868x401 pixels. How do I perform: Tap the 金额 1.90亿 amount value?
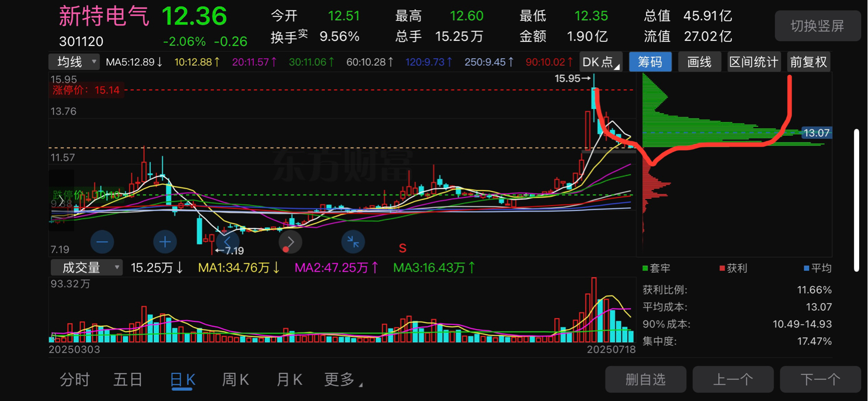(x=587, y=37)
